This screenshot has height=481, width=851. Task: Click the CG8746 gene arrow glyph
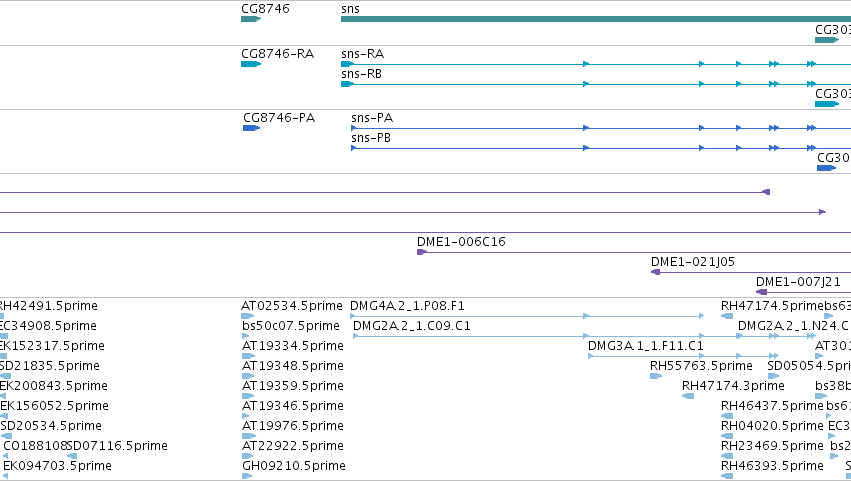[x=251, y=19]
